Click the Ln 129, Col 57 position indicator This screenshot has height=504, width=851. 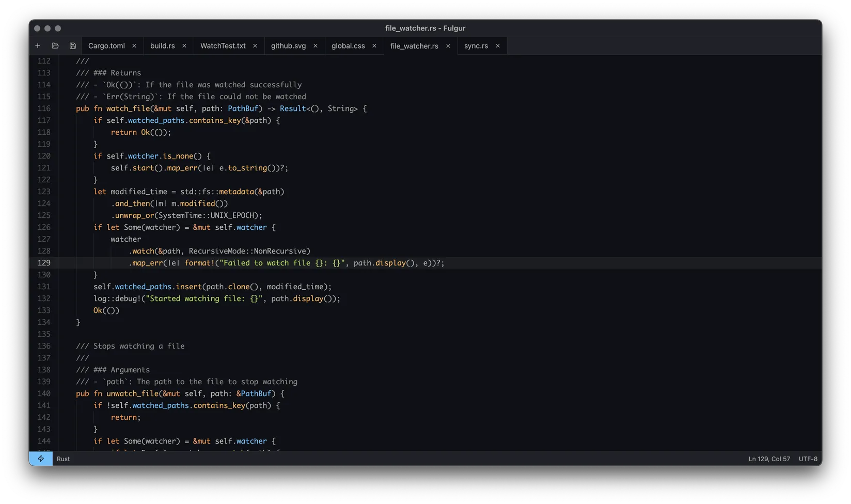(x=769, y=459)
